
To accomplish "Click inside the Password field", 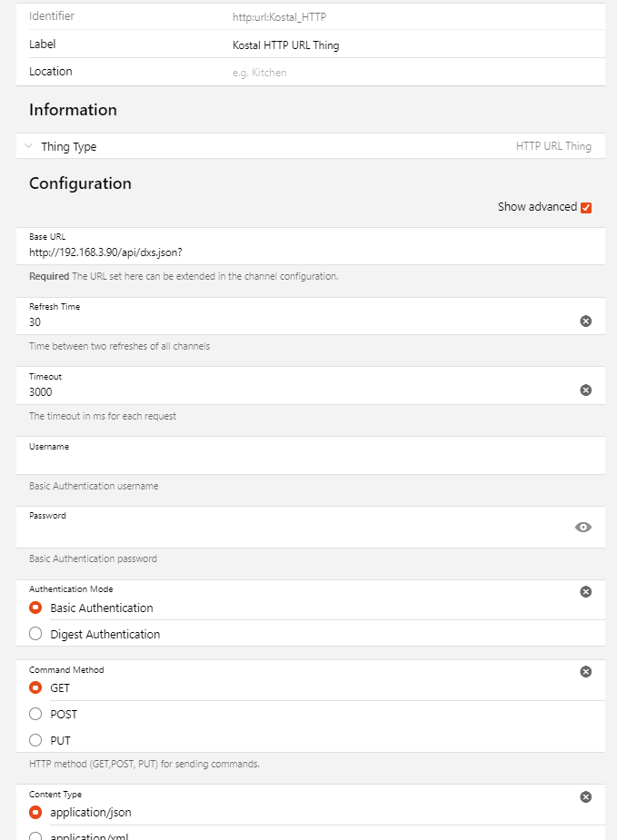I will [x=273, y=528].
